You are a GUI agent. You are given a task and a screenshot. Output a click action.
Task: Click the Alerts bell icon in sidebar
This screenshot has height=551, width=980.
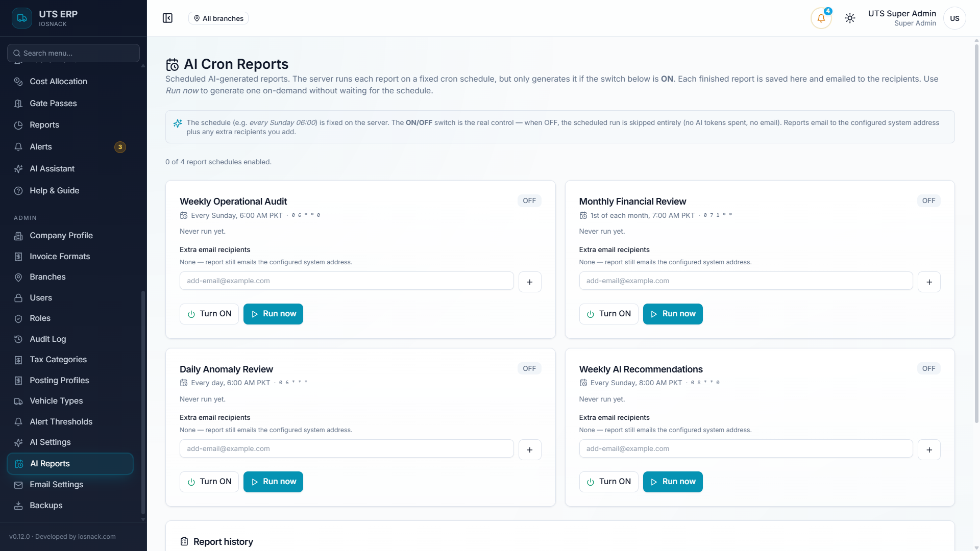point(18,147)
